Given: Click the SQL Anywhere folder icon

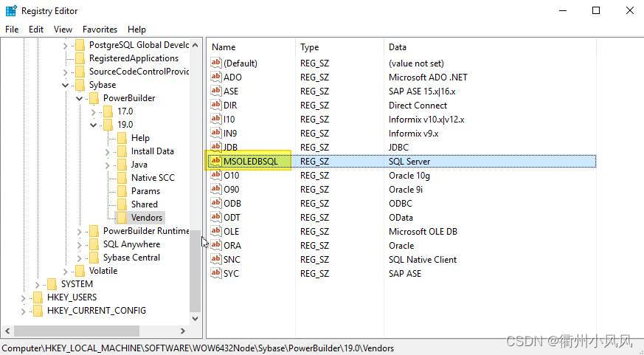Looking at the screenshot, I should click(x=94, y=244).
